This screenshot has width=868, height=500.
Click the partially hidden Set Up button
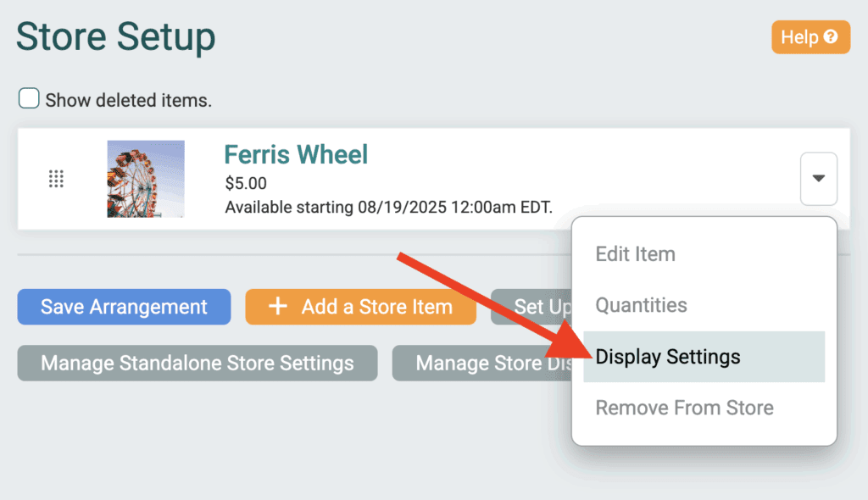(531, 307)
